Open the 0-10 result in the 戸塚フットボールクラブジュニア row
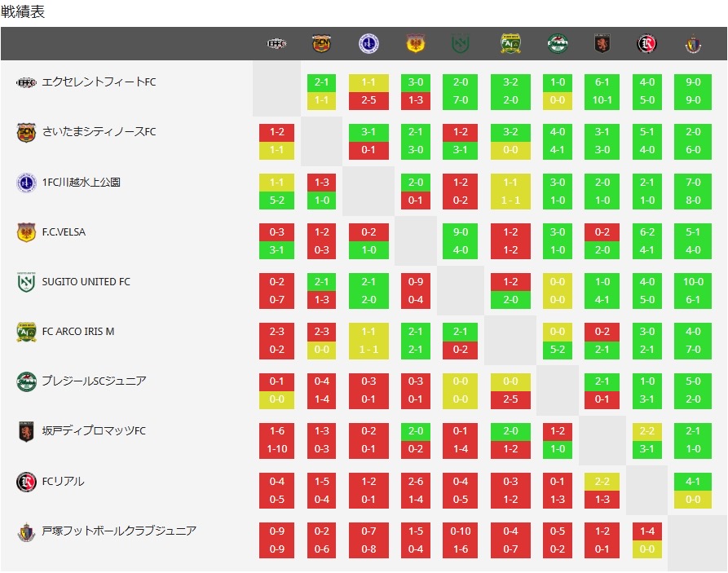Image resolution: width=728 pixels, height=573 pixels. (461, 531)
